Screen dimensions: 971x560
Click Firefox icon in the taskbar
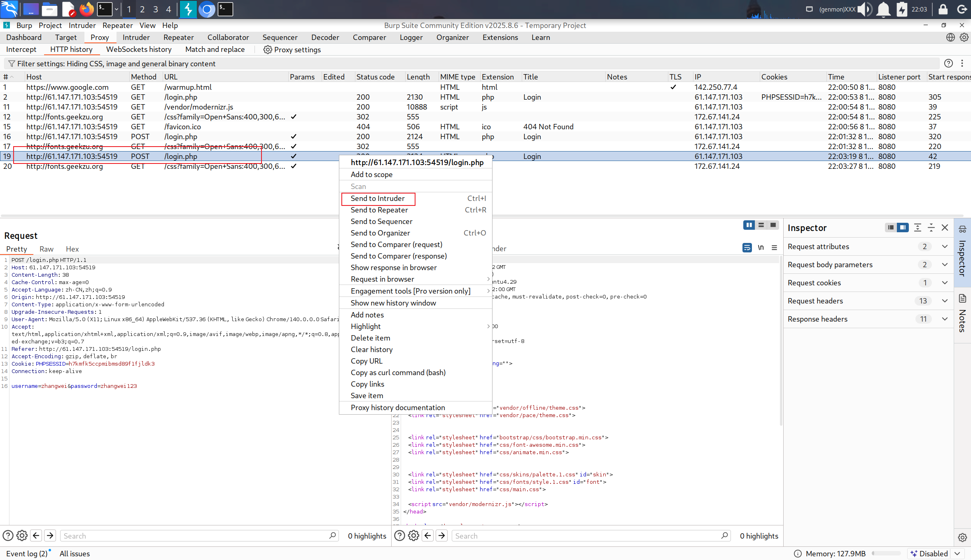(x=86, y=9)
